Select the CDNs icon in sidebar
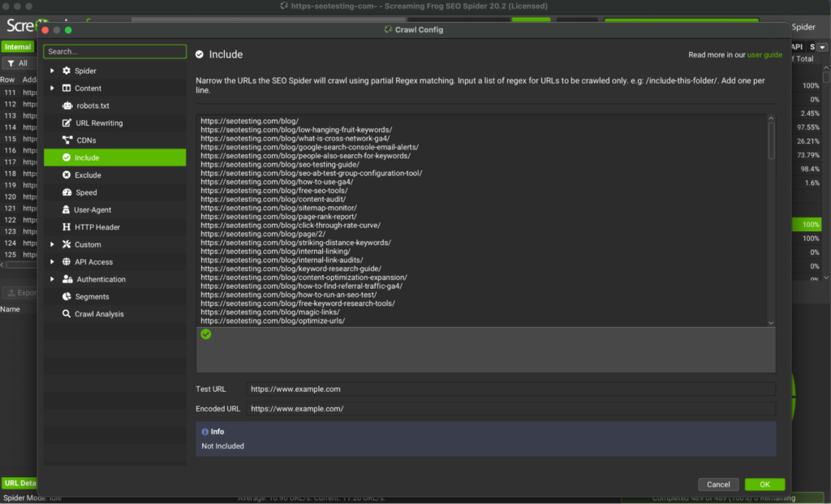The width and height of the screenshot is (831, 504). coord(67,140)
